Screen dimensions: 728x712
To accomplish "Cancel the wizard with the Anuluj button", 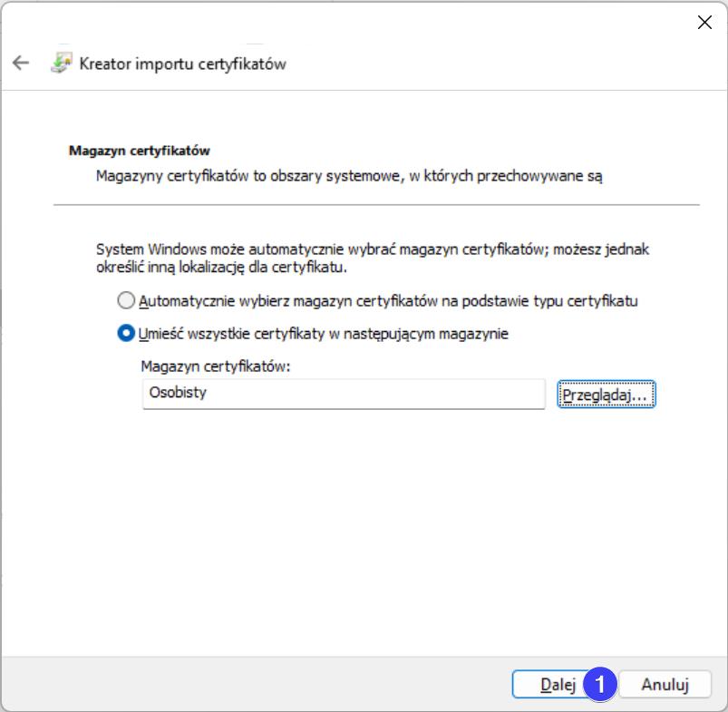I will 665,685.
